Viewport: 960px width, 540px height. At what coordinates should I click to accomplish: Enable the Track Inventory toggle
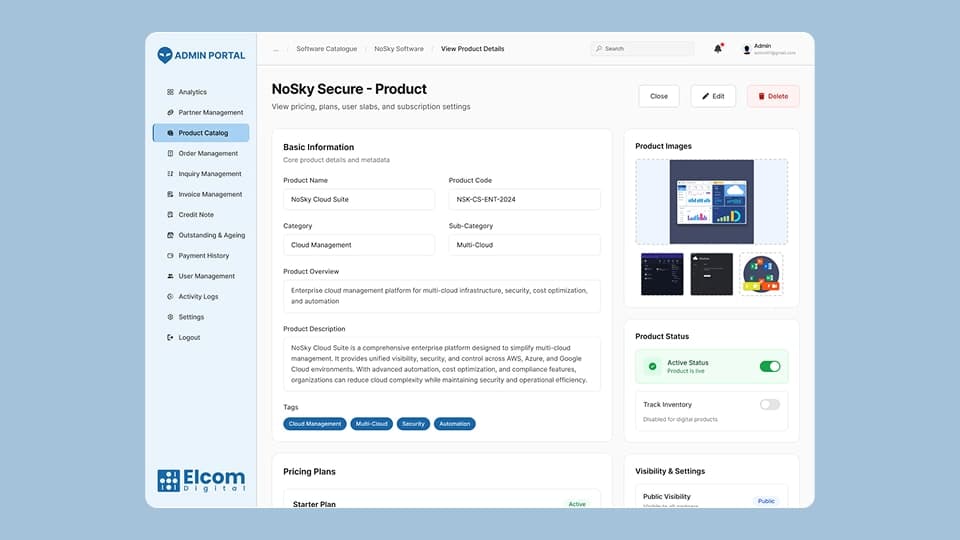pyautogui.click(x=769, y=404)
